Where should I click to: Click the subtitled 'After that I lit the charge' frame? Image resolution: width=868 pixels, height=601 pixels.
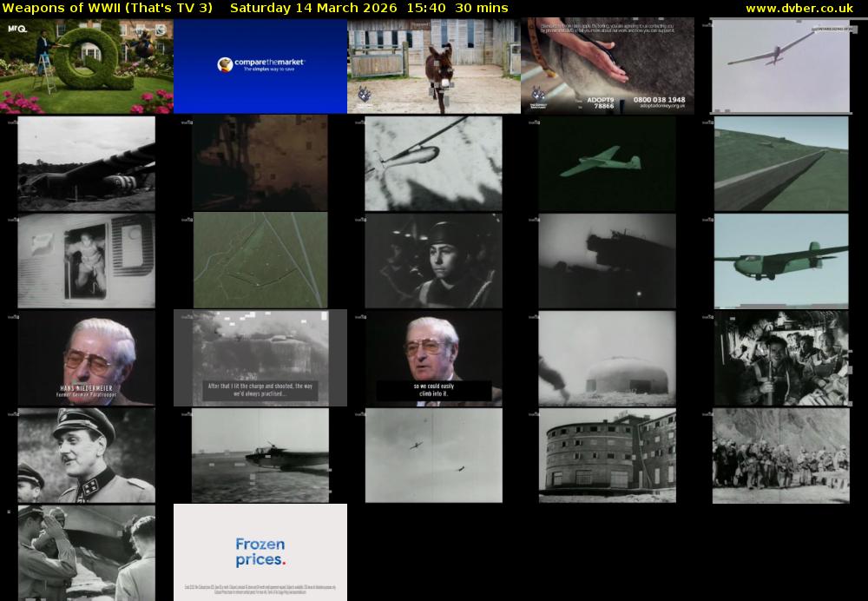coord(260,357)
